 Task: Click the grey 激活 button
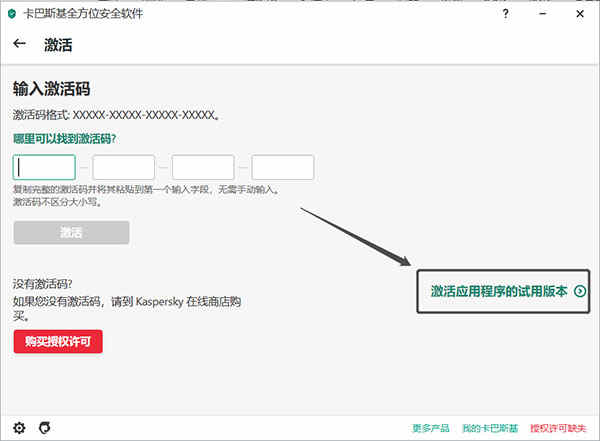pos(72,232)
